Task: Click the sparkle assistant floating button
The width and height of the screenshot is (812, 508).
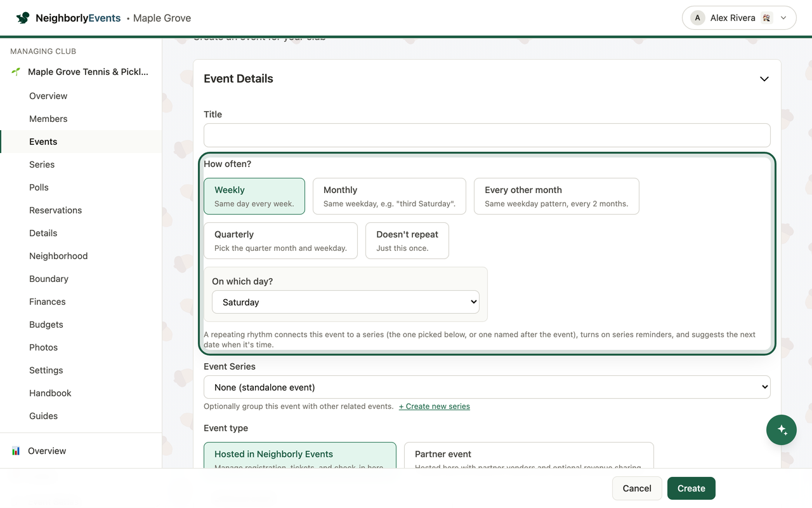Action: [x=782, y=430]
